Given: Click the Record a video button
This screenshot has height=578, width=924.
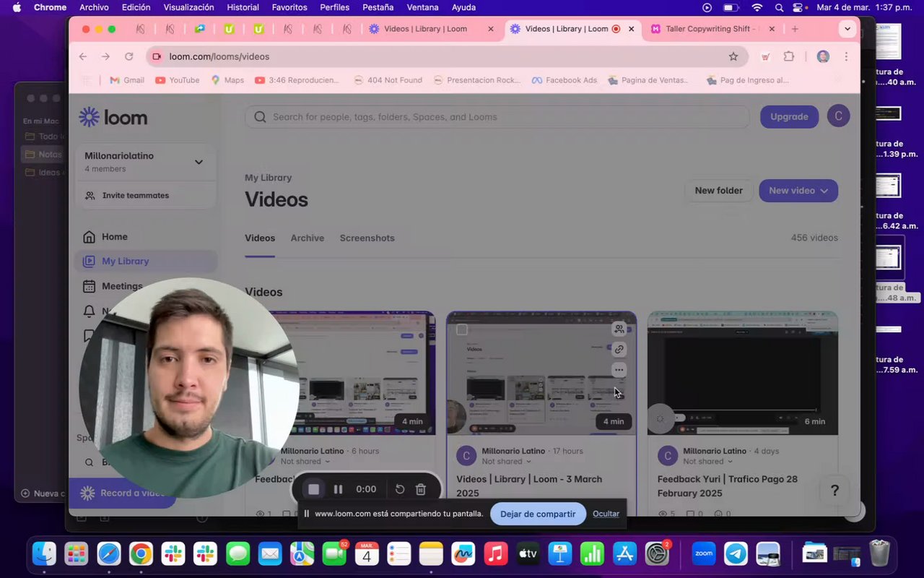Looking at the screenshot, I should pos(123,493).
